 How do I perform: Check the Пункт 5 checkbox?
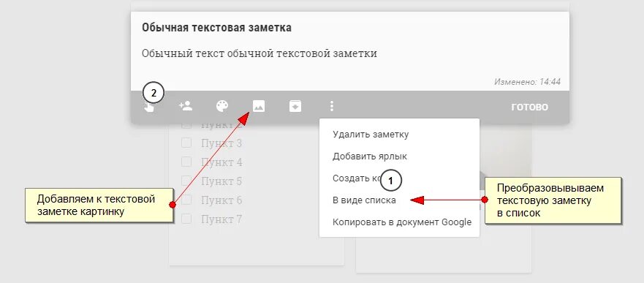[186, 181]
